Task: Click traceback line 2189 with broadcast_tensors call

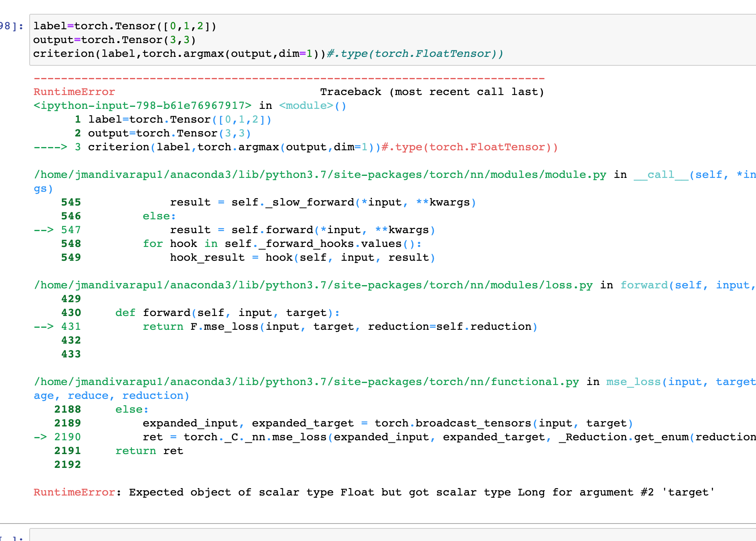Action: point(387,423)
